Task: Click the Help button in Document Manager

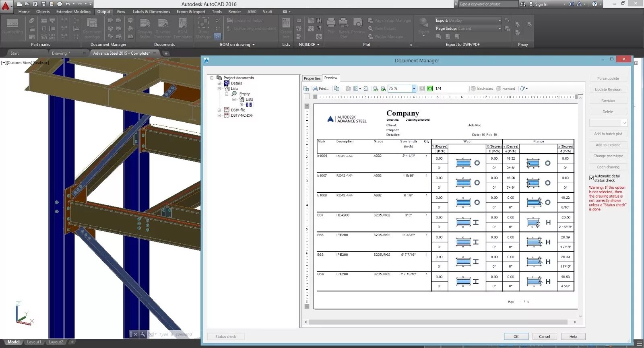Action: (x=573, y=337)
